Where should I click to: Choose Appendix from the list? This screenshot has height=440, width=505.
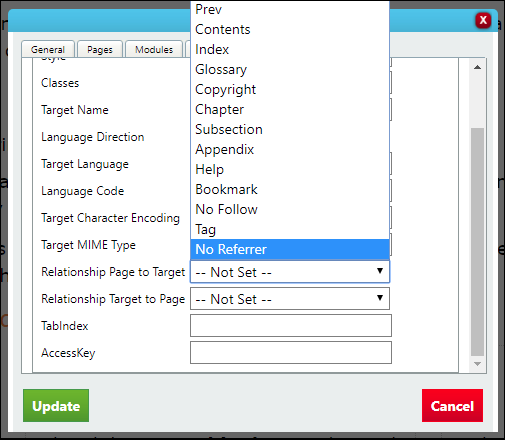pyautogui.click(x=290, y=149)
